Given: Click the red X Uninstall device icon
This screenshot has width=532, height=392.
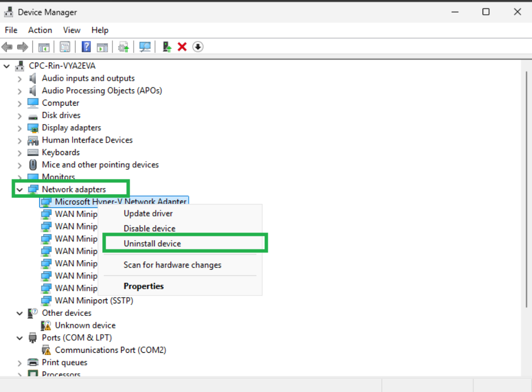Looking at the screenshot, I should click(182, 47).
